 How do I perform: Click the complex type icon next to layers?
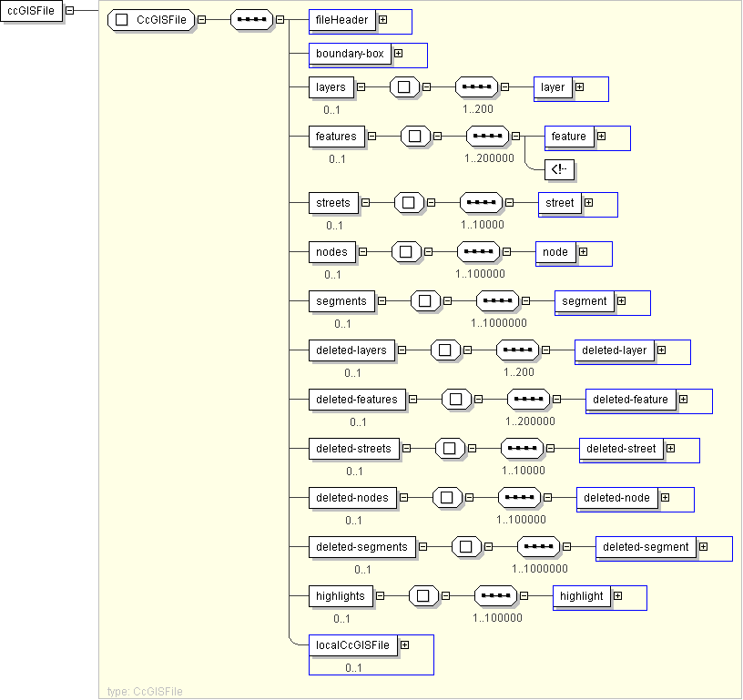(404, 87)
